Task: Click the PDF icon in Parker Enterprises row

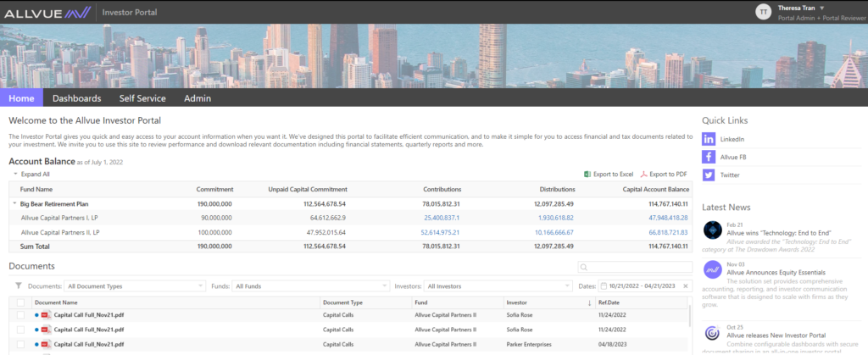Action: [x=46, y=344]
